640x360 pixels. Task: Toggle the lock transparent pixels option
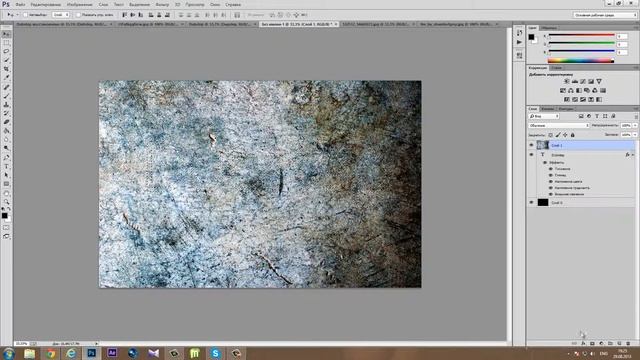click(551, 135)
